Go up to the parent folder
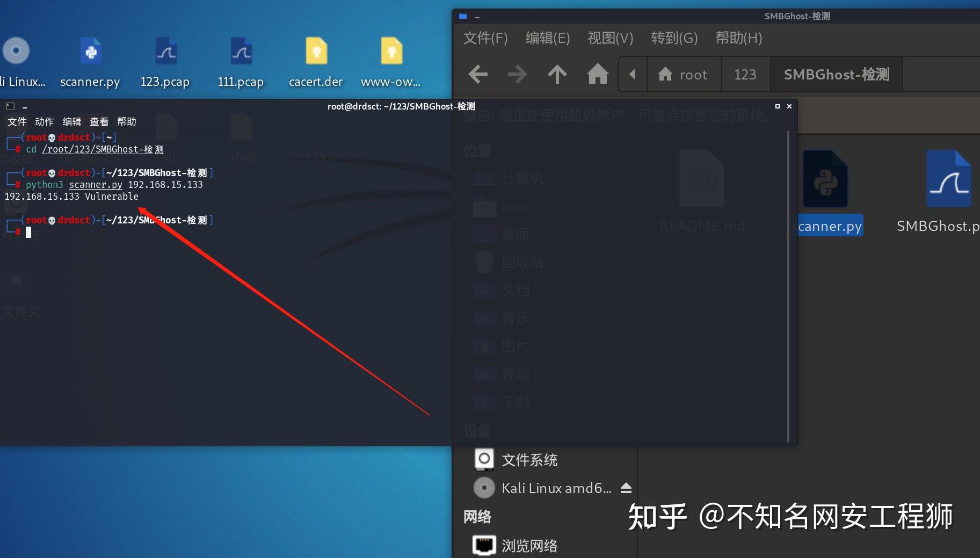Viewport: 980px width, 558px height. coord(557,74)
